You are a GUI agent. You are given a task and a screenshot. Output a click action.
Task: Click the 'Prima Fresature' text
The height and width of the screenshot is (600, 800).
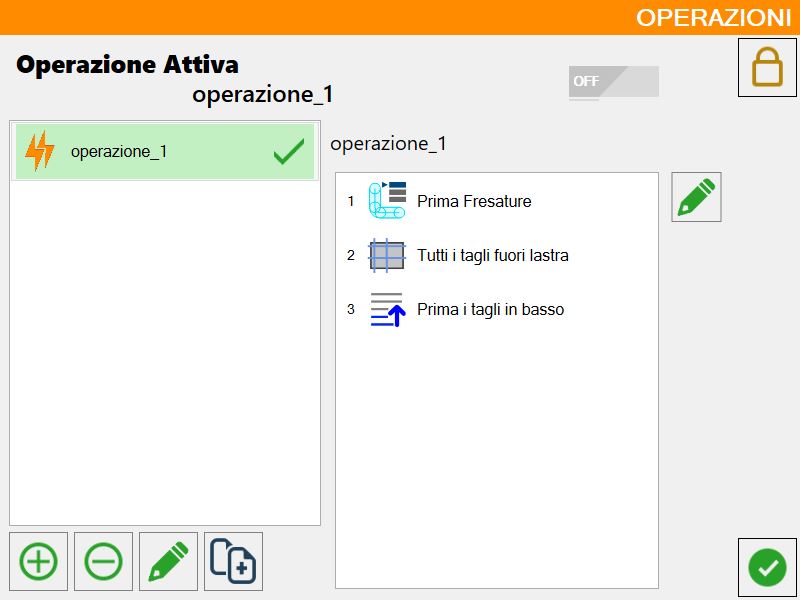(474, 202)
